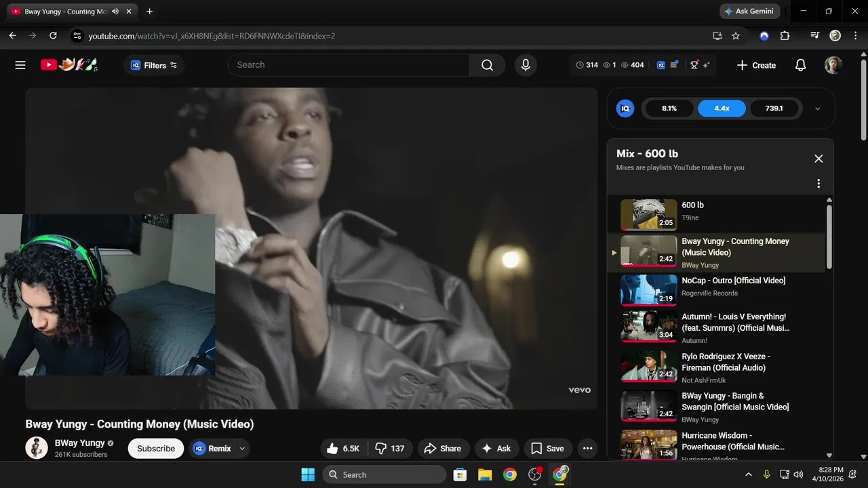Open the blue circle browser extension icon

(x=764, y=36)
